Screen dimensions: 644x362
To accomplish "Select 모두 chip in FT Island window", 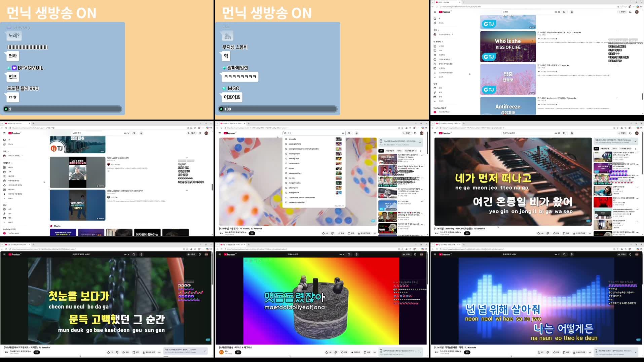I will coord(381,151).
